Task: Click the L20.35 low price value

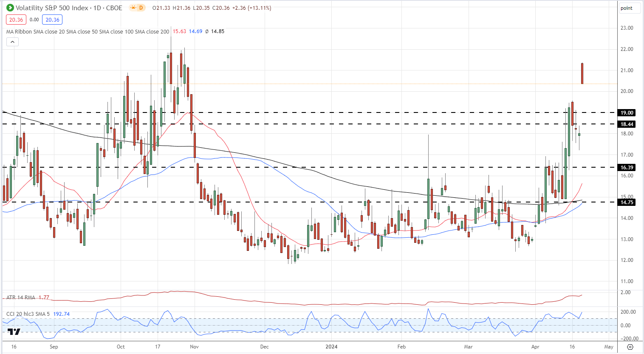Action: (201, 8)
